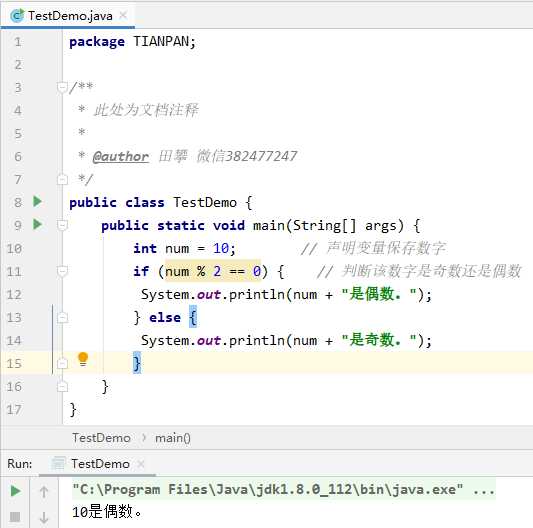Collapse the doc comment fold on line 3

pos(62,87)
